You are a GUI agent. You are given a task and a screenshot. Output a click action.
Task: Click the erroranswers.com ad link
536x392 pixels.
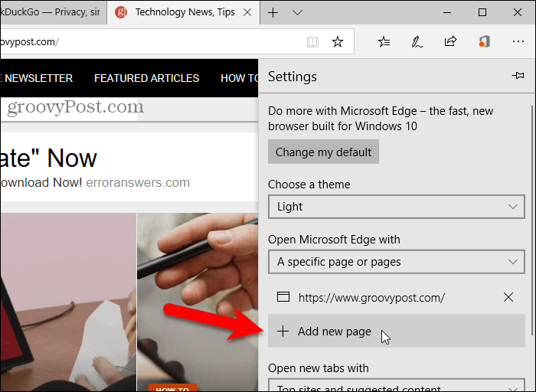click(138, 182)
